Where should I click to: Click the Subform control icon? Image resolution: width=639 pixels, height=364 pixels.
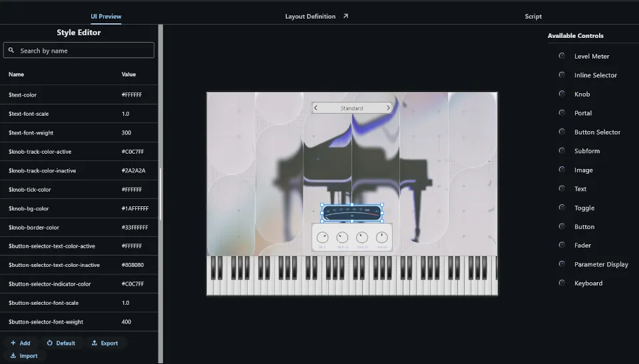click(x=562, y=150)
